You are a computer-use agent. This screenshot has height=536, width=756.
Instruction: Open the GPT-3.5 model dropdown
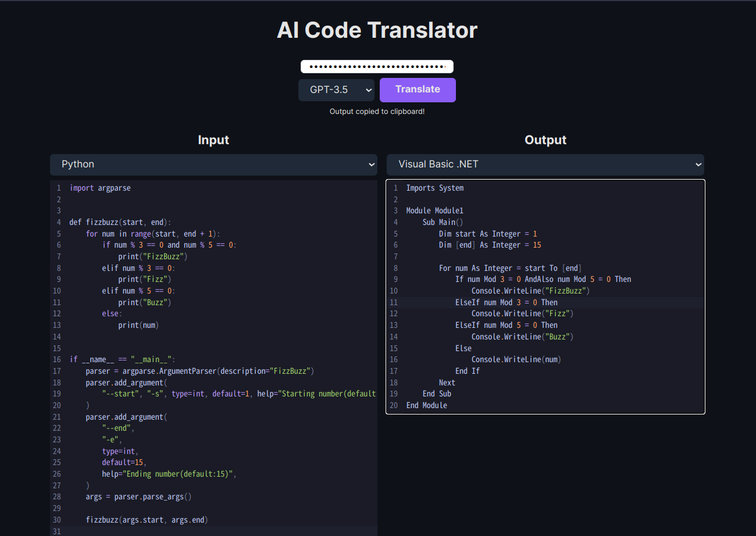tap(336, 90)
